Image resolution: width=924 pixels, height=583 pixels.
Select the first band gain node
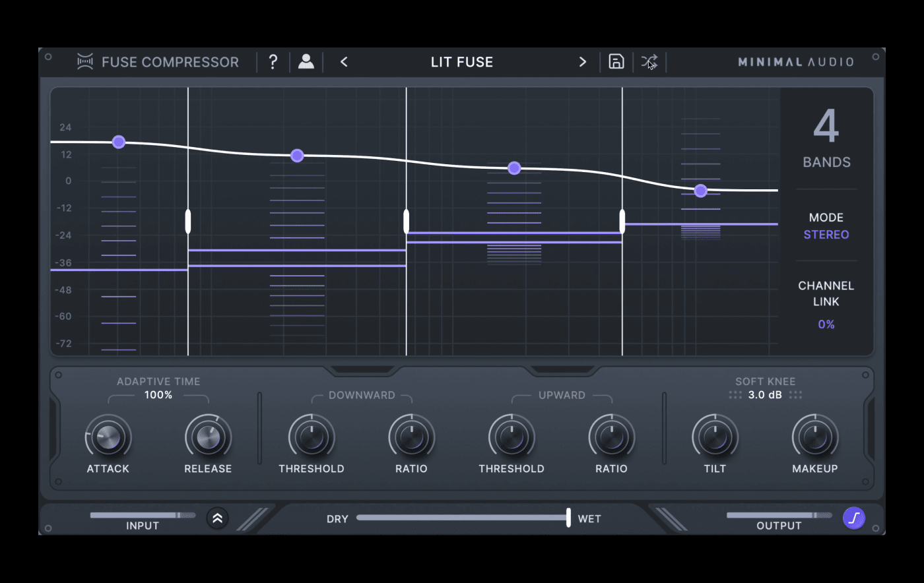click(x=119, y=142)
